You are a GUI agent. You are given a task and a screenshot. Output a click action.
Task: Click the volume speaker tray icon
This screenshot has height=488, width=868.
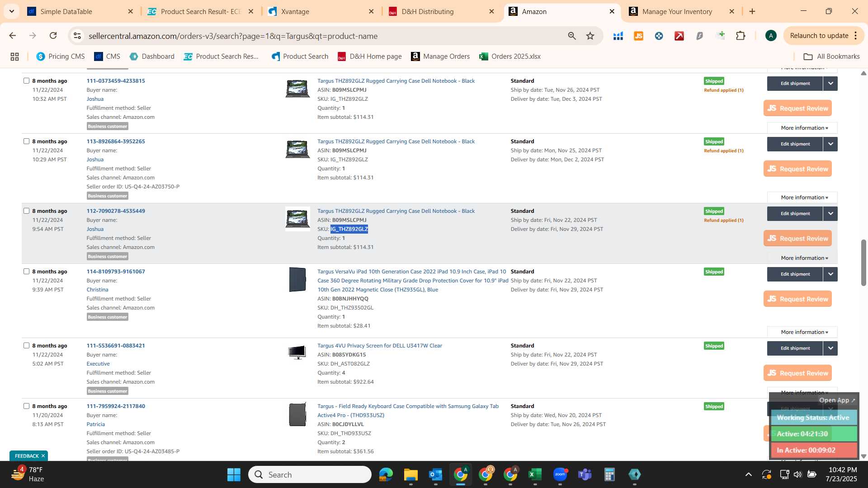click(x=797, y=474)
